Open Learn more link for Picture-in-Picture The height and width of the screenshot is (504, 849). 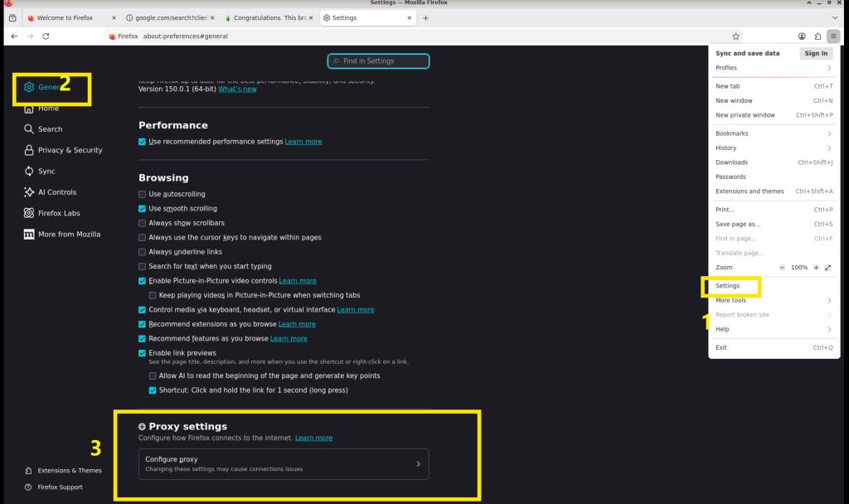point(298,281)
